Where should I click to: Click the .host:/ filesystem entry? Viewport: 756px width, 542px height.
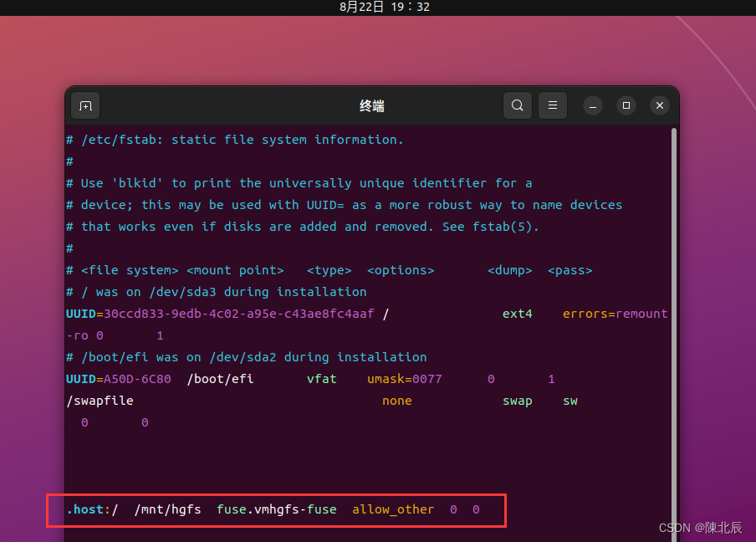pos(92,509)
